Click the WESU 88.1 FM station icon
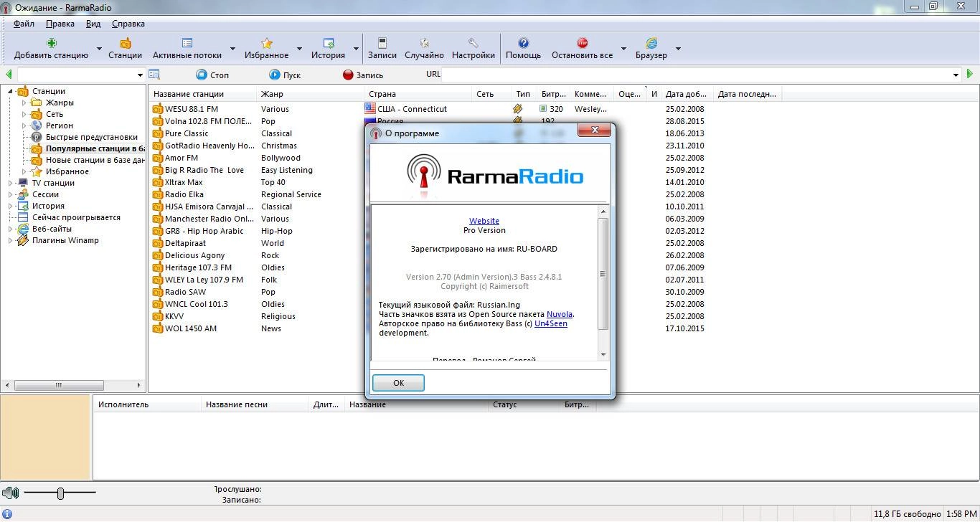This screenshot has height=522, width=980. [158, 109]
